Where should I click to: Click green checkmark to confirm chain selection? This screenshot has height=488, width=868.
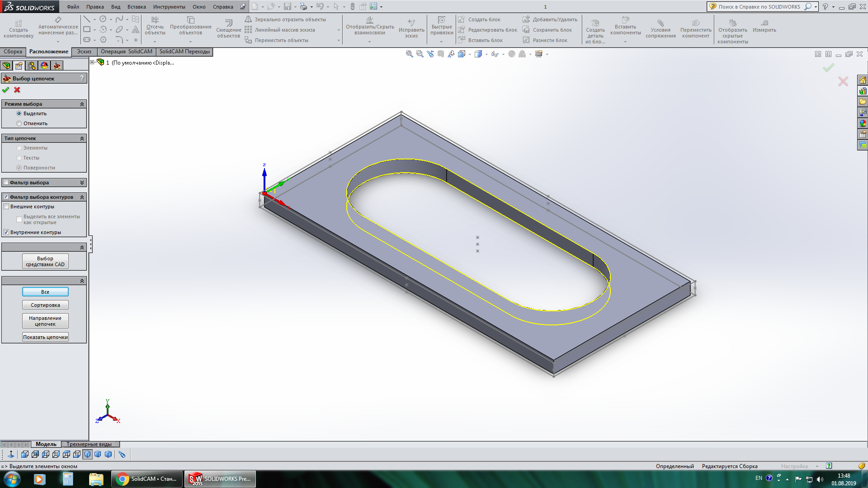pyautogui.click(x=5, y=90)
